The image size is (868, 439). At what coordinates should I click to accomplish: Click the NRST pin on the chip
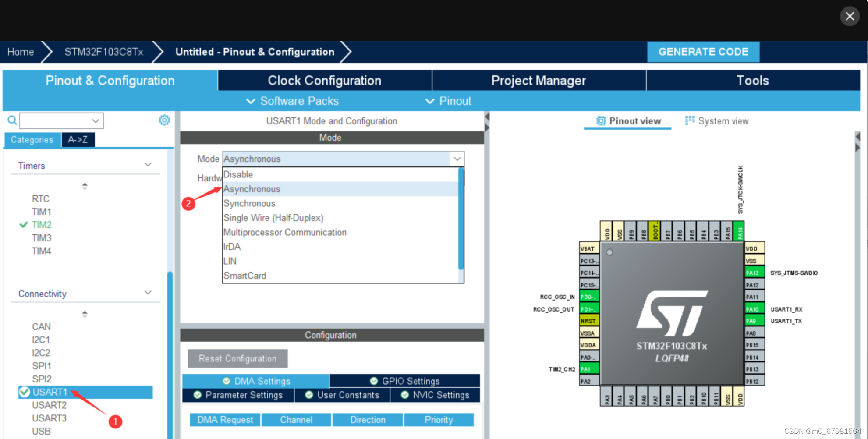[x=589, y=321]
